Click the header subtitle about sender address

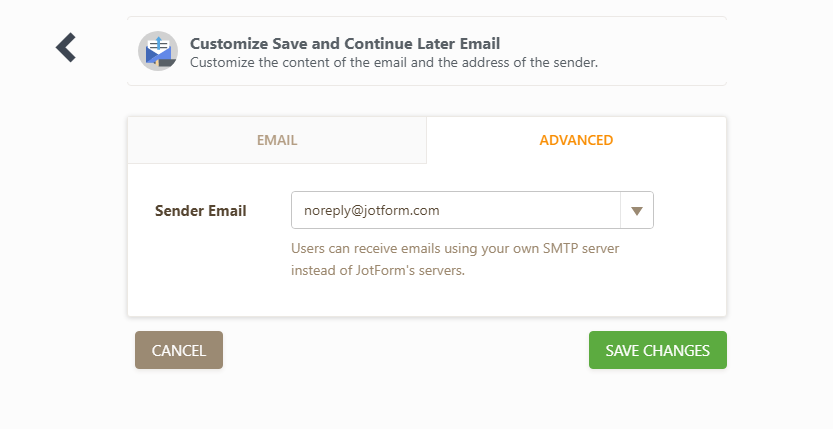point(394,63)
